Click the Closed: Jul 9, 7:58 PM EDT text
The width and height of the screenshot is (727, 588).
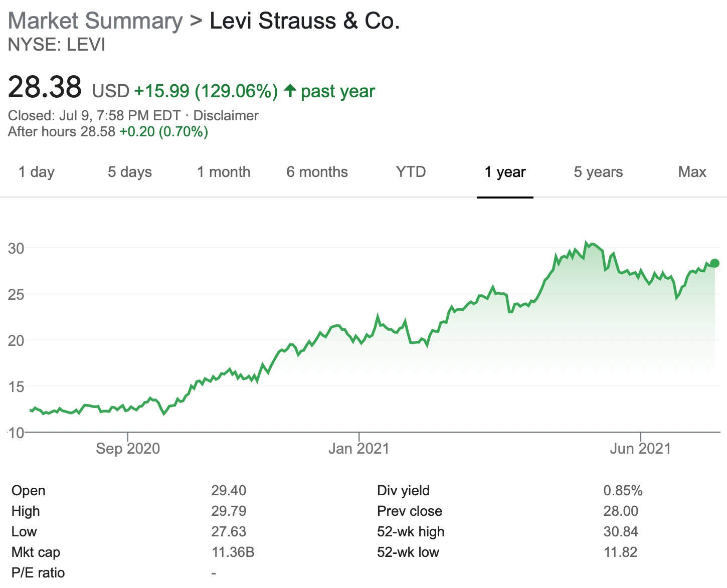(94, 115)
